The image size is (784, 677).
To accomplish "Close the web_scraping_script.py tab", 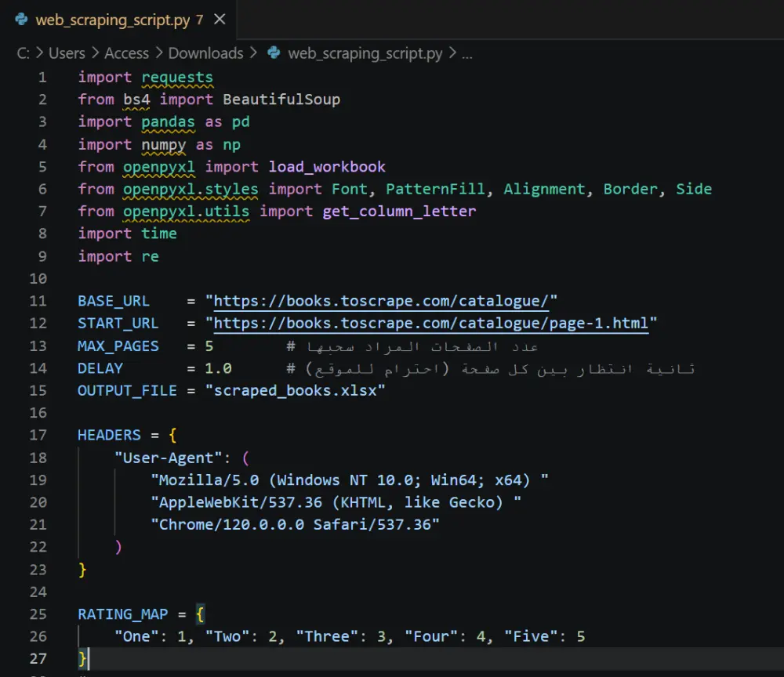I will 220,20.
